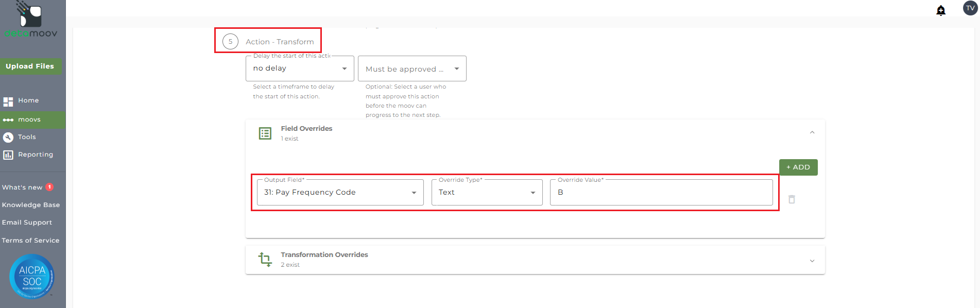The image size is (980, 308).
Task: Delete the Pay Frequency Code override
Action: [x=792, y=199]
